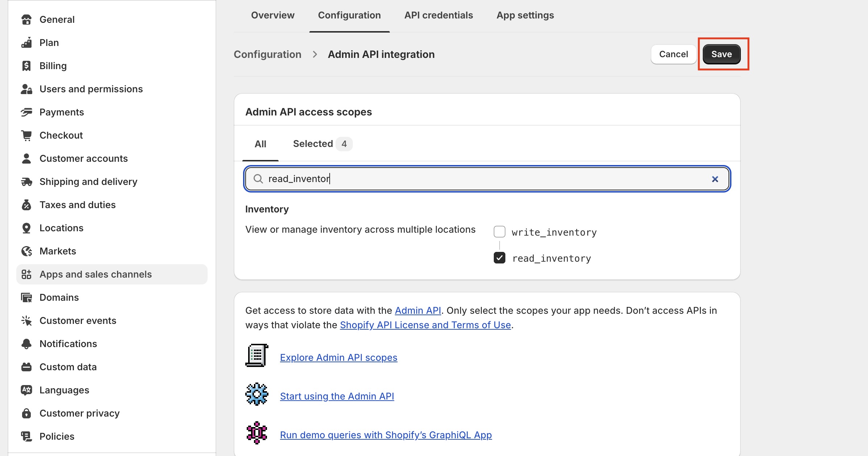Click the Notifications bell icon
This screenshot has width=868, height=456.
(x=26, y=344)
